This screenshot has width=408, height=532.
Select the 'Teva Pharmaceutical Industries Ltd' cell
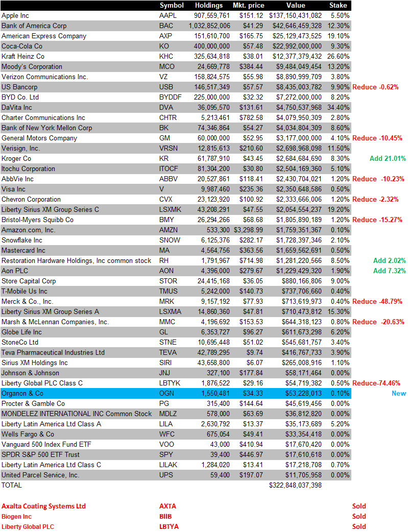[53, 352]
